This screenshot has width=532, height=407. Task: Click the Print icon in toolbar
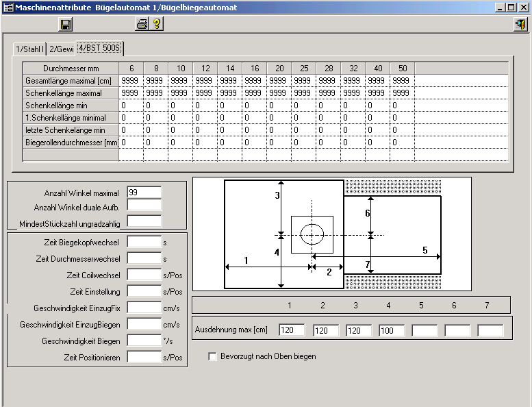142,25
